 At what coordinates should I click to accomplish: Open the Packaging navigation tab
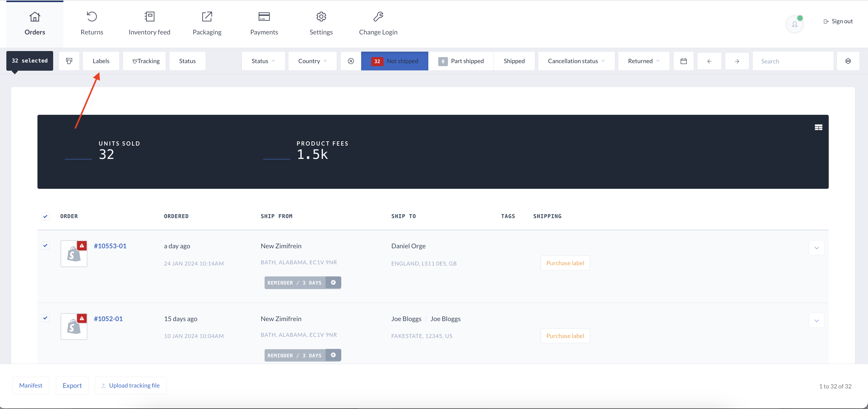tap(207, 24)
